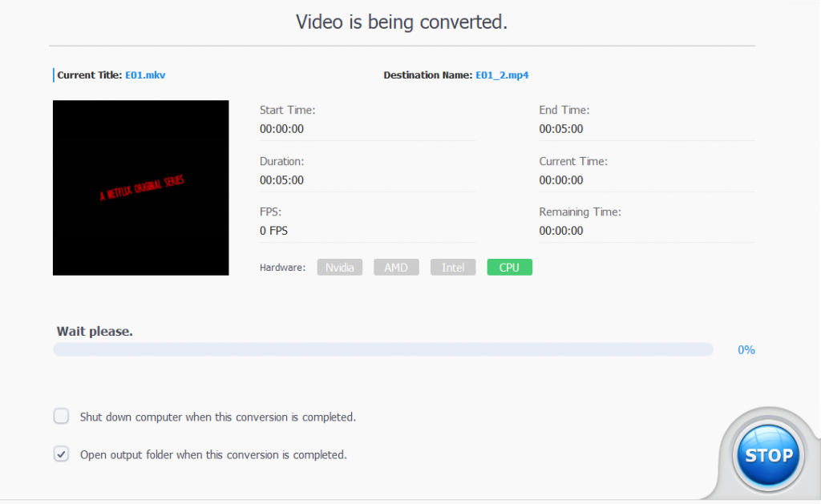Click the Remaining Time value
The height and width of the screenshot is (504, 821).
pos(560,231)
